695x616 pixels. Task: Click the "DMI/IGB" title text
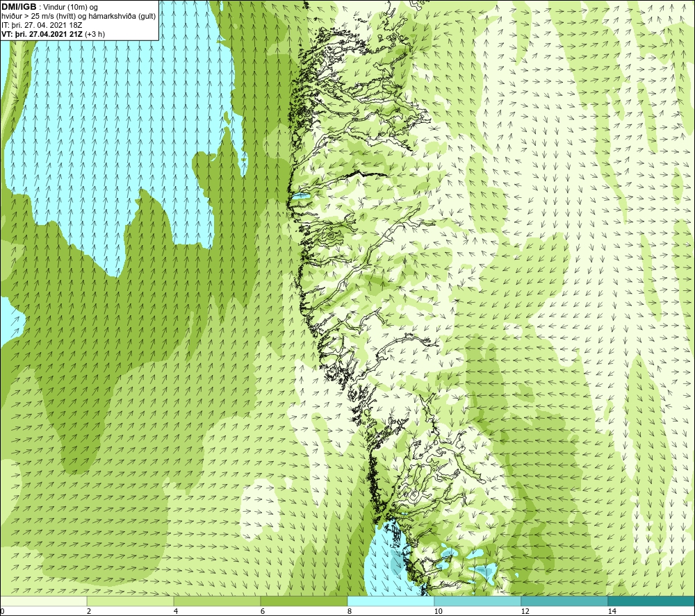[x=19, y=7]
